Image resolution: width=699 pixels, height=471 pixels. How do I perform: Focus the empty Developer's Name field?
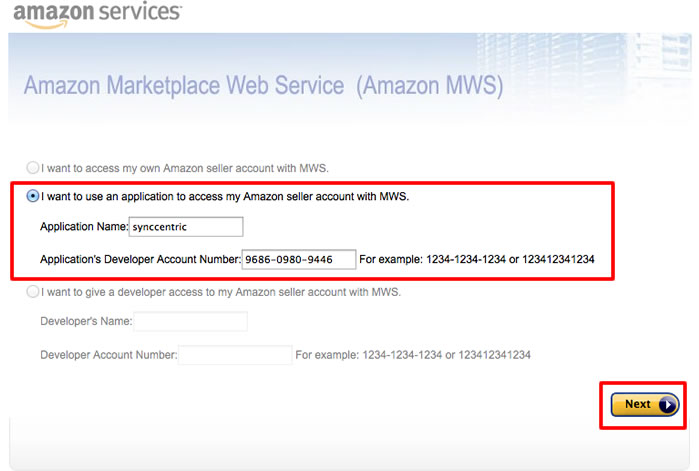pos(190,321)
